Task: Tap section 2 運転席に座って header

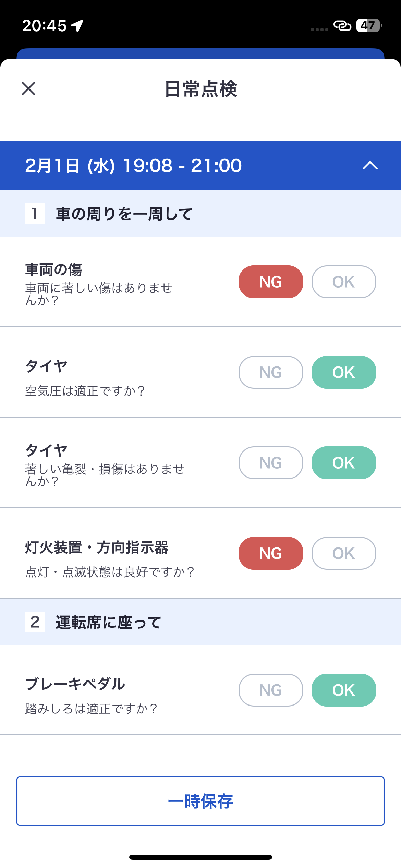Action: 108,622
